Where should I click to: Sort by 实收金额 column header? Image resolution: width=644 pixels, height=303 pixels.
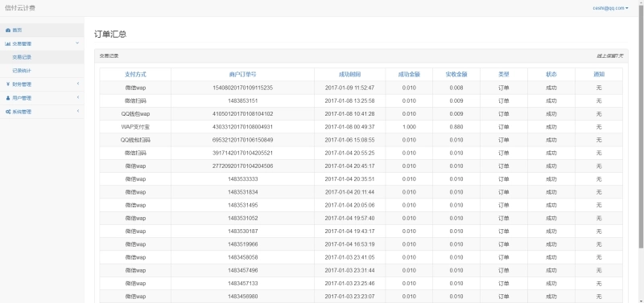point(456,75)
